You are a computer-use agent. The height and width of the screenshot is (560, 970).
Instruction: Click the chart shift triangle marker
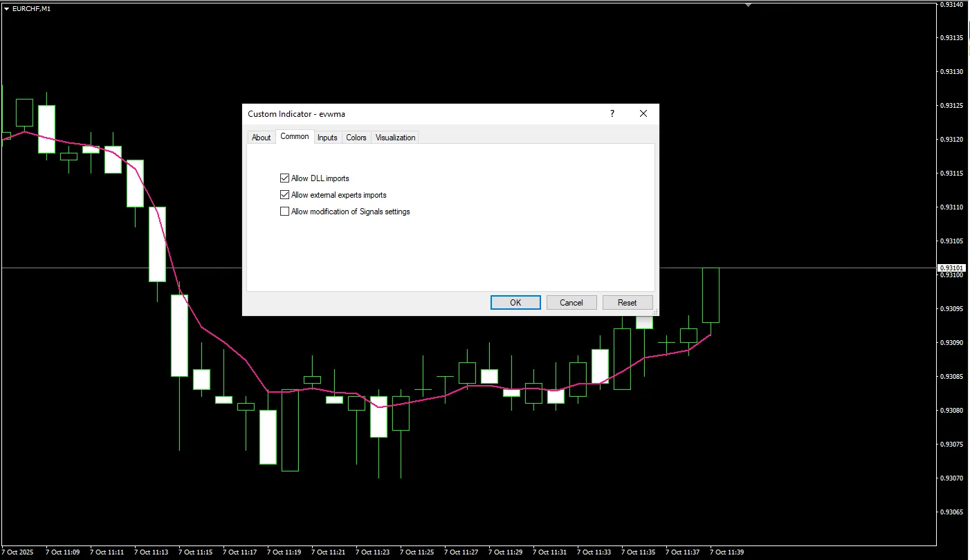pos(748,5)
